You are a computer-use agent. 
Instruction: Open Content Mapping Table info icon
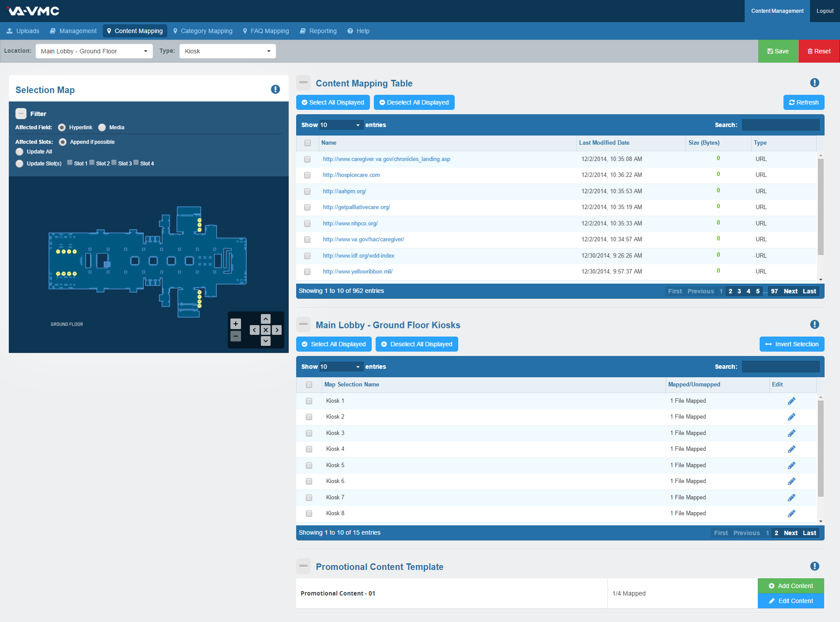pos(814,83)
